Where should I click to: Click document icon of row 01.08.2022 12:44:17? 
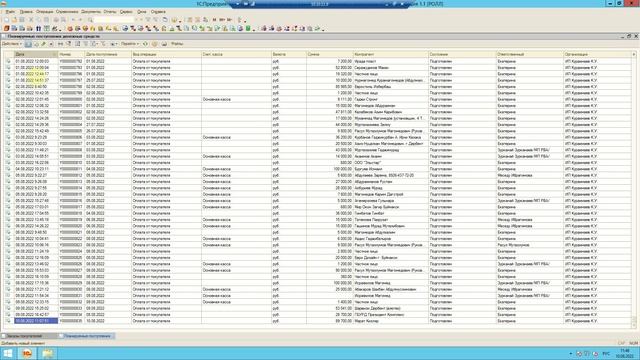click(x=8, y=74)
